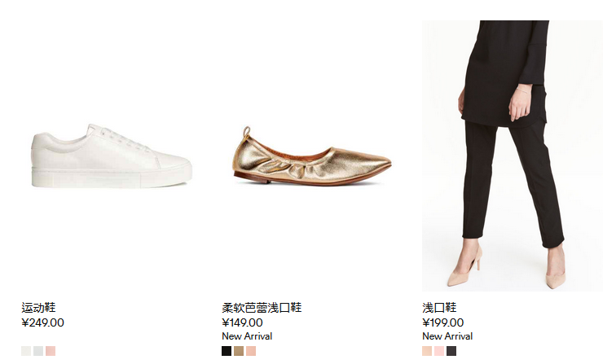Viewport: 616px width, 364px height.
Task: Select the pink swatch for 运动鞋
Action: [x=51, y=351]
